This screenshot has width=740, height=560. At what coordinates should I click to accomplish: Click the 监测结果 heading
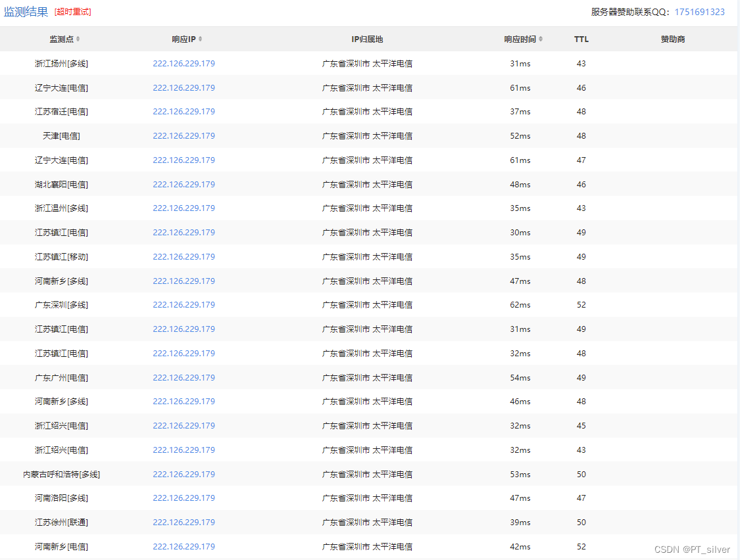coord(26,12)
